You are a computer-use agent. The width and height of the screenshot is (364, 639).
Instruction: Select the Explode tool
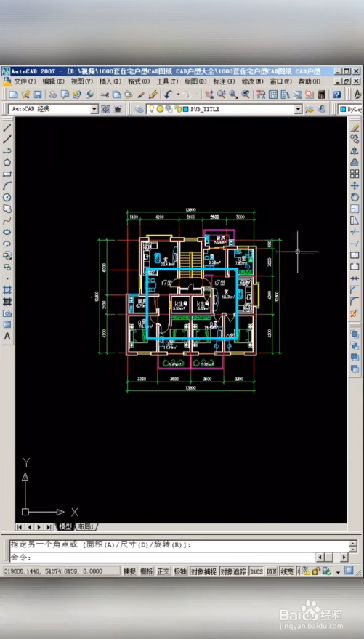[355, 313]
